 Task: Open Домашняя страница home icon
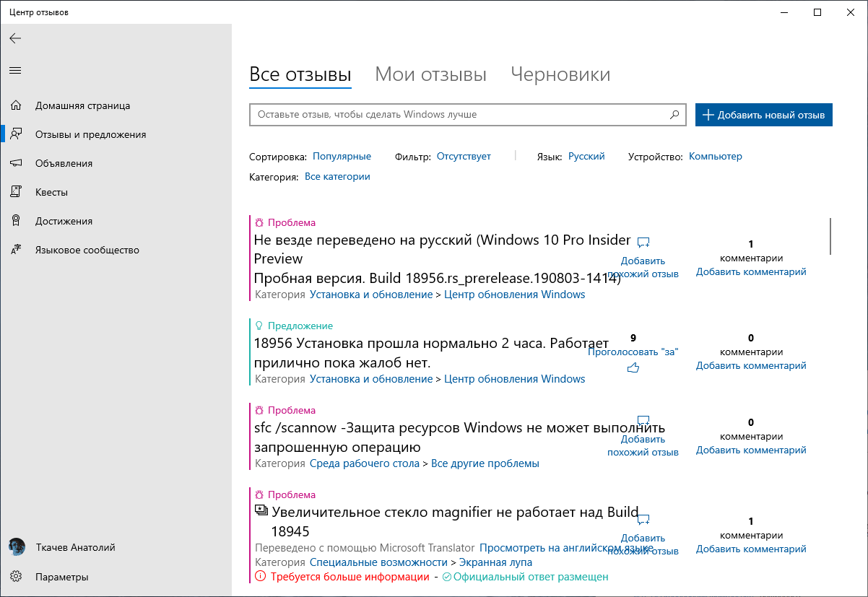click(x=16, y=105)
